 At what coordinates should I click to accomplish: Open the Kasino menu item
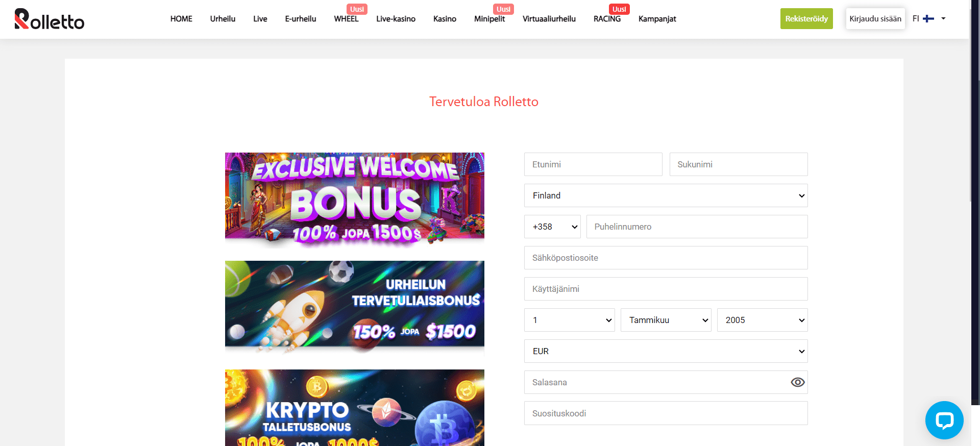tap(445, 19)
